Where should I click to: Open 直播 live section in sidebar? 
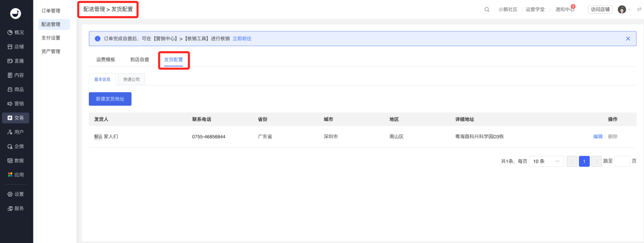[x=16, y=61]
